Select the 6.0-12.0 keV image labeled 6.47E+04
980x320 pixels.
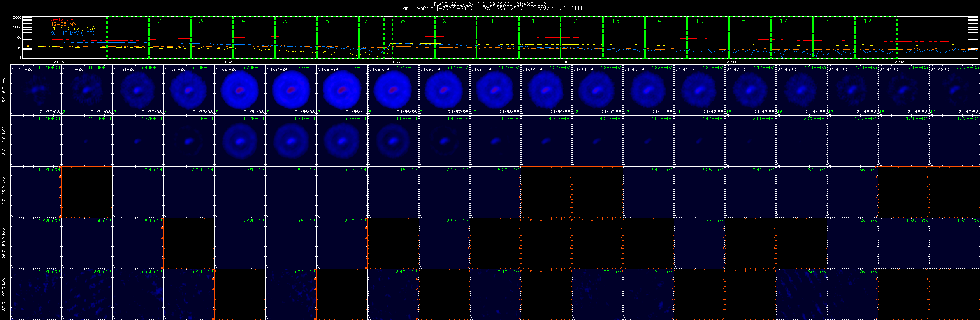[444, 141]
